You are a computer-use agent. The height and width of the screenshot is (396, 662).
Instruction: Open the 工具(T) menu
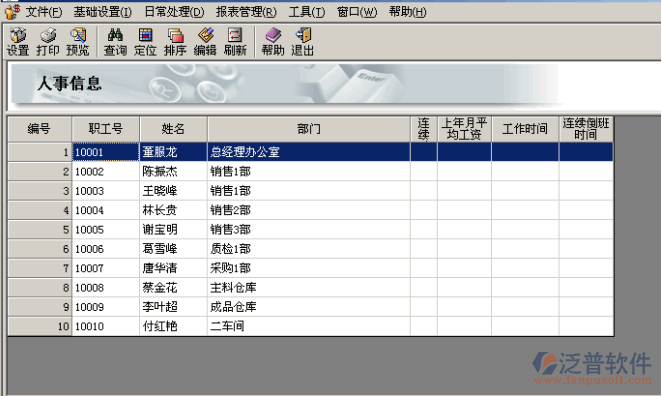pyautogui.click(x=307, y=12)
